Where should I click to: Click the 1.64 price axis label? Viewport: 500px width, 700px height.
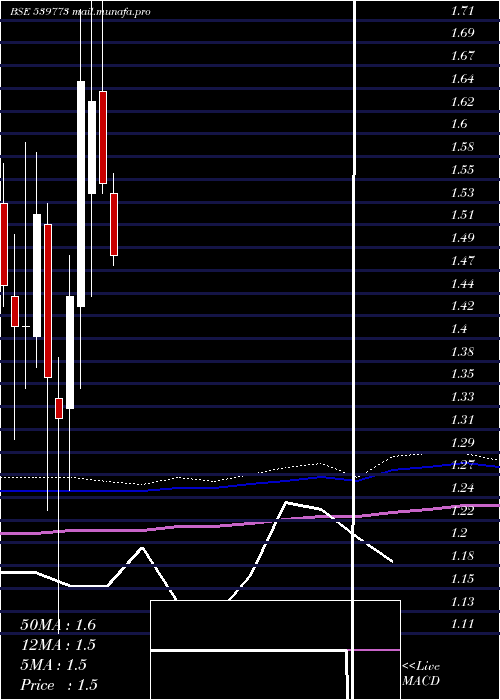tap(462, 79)
